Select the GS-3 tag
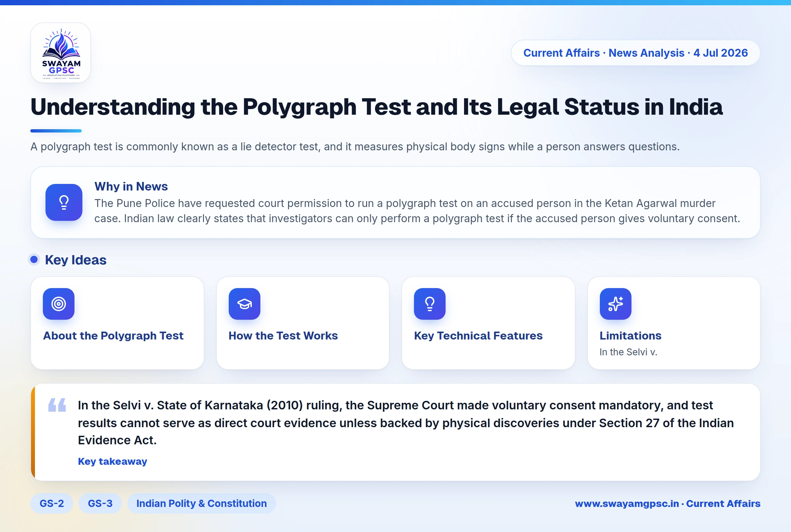Screen dimensions: 791x532 click(x=100, y=503)
